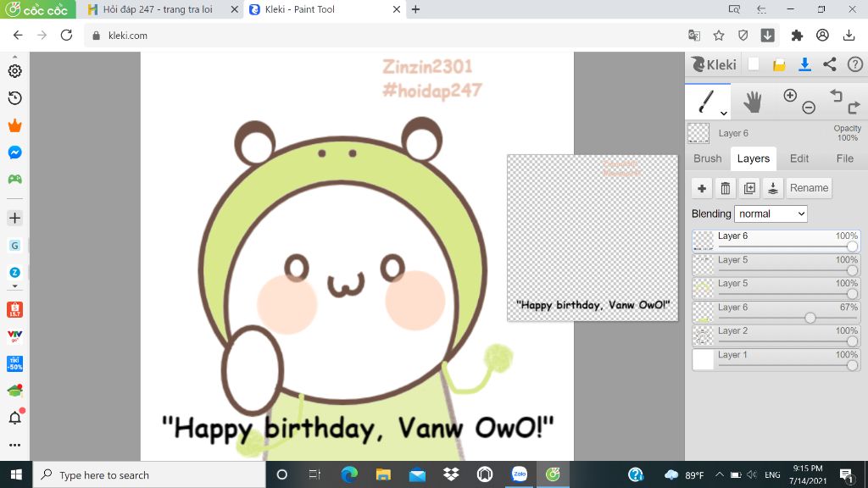The height and width of the screenshot is (488, 868).
Task: Add a new layer with plus button
Action: 702,188
